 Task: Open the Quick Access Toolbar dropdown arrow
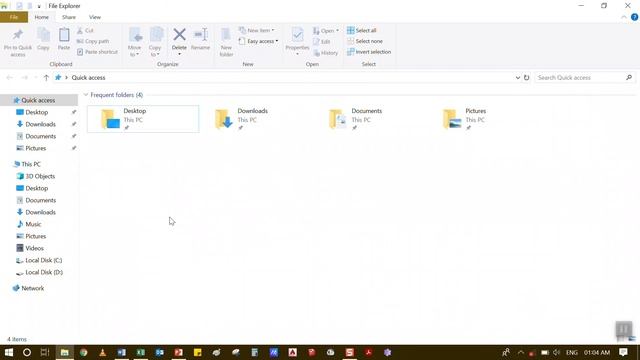pyautogui.click(x=39, y=6)
